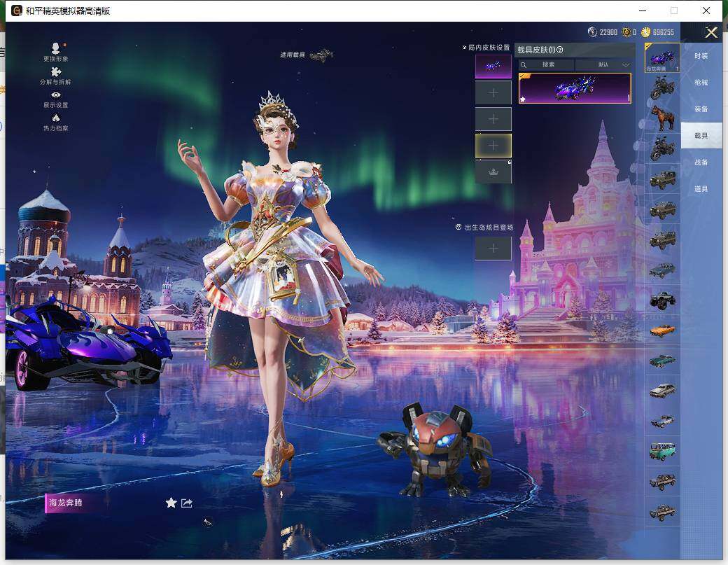Switch to the 时装 tab
The image size is (728, 565).
click(701, 56)
